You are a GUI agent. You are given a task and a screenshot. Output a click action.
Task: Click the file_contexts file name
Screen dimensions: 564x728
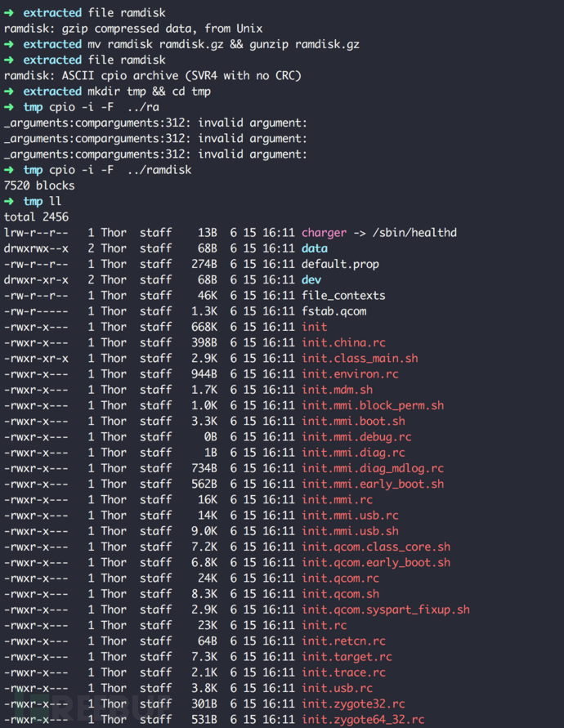click(343, 296)
